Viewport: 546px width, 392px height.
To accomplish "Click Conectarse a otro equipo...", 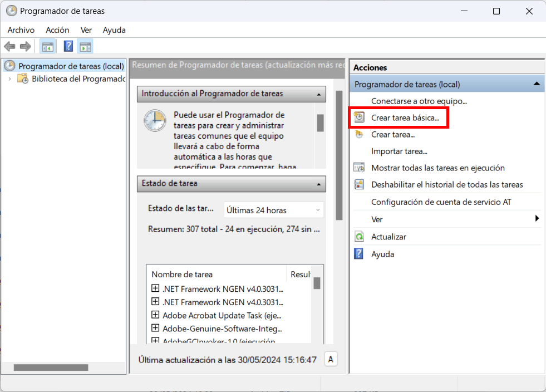I will (x=419, y=101).
